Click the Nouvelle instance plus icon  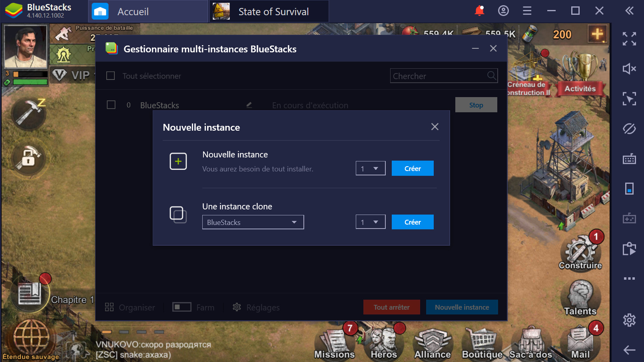pyautogui.click(x=178, y=161)
